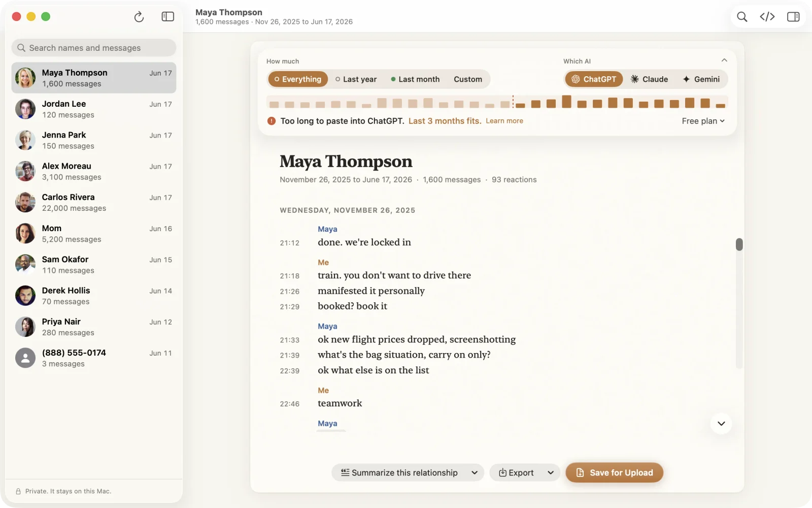This screenshot has height=508, width=812.
Task: Click the refresh icon in sidebar header
Action: (x=139, y=17)
